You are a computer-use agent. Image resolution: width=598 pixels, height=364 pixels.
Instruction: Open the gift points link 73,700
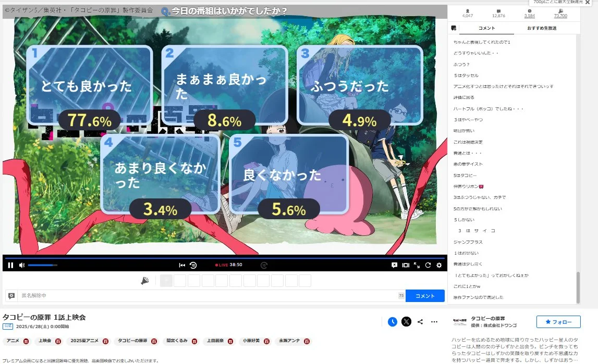[560, 16]
